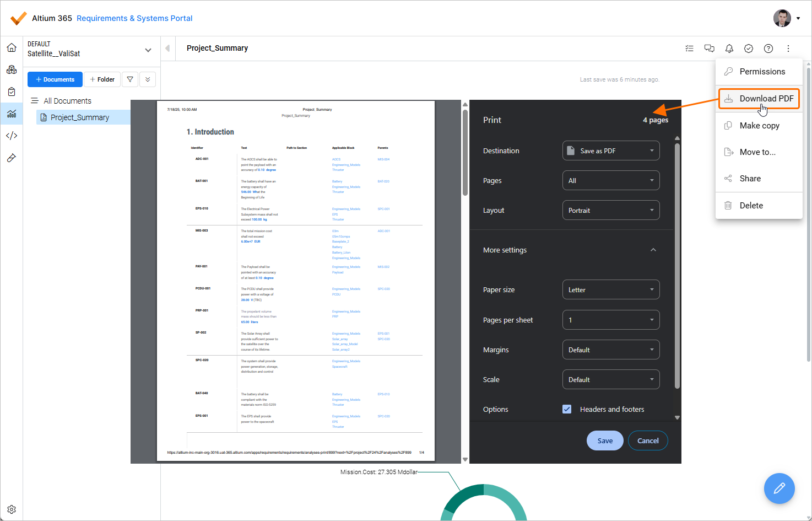The image size is (812, 521).
Task: Select Project_Summary in document tree
Action: (83, 117)
